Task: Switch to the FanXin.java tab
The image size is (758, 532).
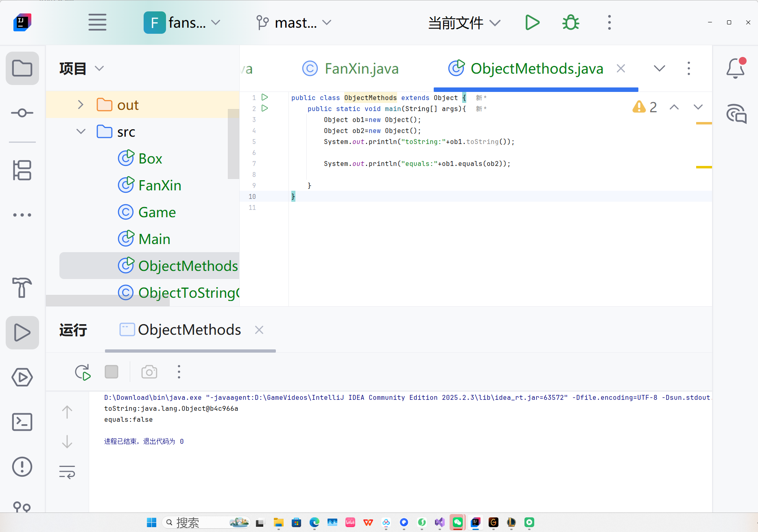Action: coord(351,68)
